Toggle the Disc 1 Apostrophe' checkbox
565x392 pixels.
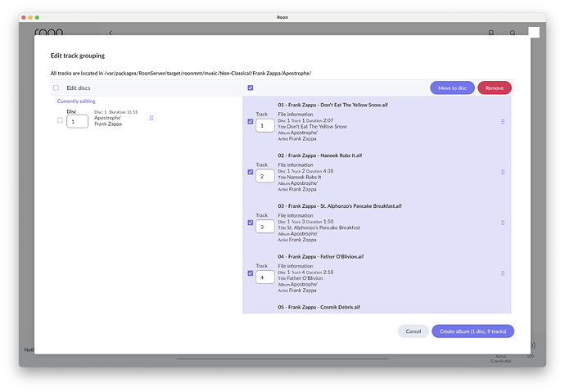click(x=60, y=120)
